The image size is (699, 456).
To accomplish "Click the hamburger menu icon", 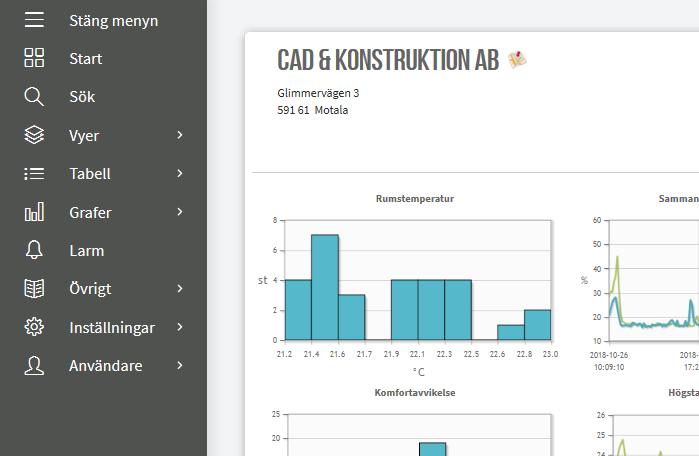I will tap(34, 20).
